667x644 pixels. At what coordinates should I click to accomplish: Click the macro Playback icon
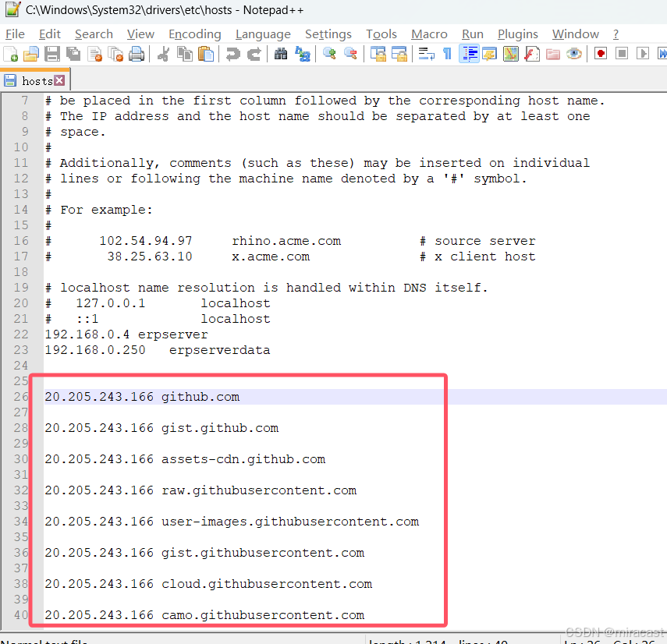coord(643,54)
